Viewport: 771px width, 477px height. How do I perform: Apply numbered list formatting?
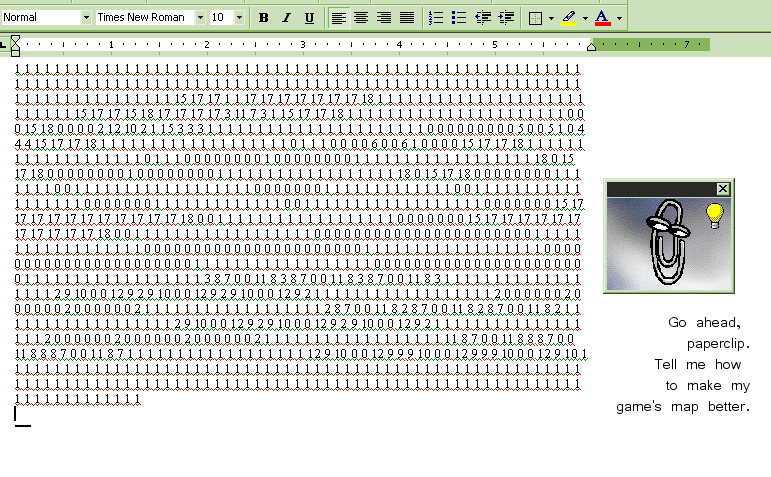(436, 18)
